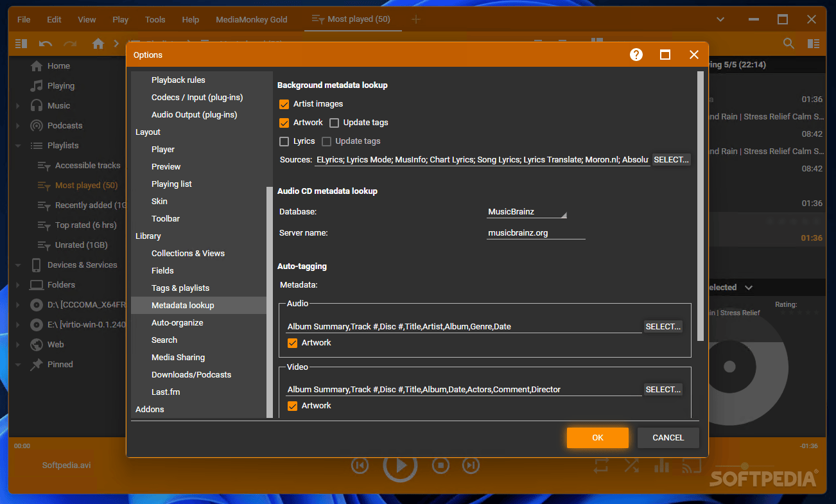Click the redo arrow in main toolbar
The width and height of the screenshot is (836, 504).
(69, 44)
